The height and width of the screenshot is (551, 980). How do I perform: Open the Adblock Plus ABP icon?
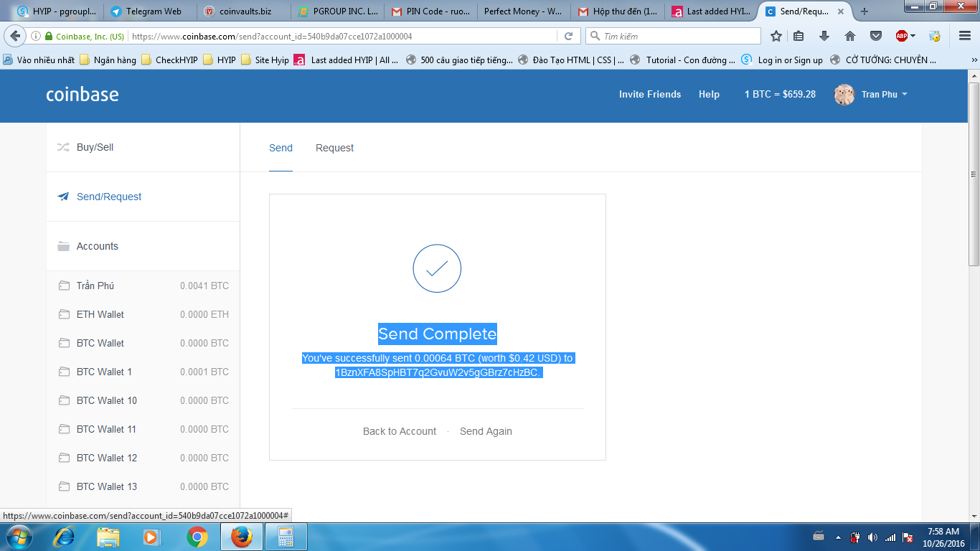click(x=902, y=36)
